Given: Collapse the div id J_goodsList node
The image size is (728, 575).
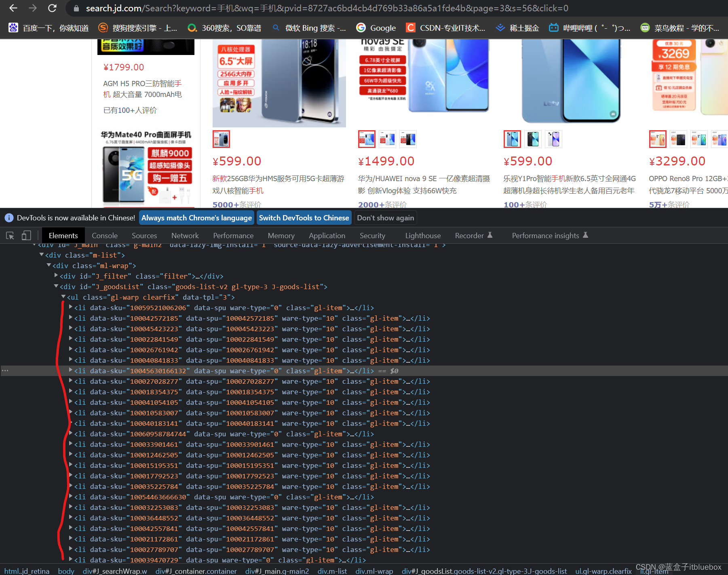Looking at the screenshot, I should click(x=56, y=286).
